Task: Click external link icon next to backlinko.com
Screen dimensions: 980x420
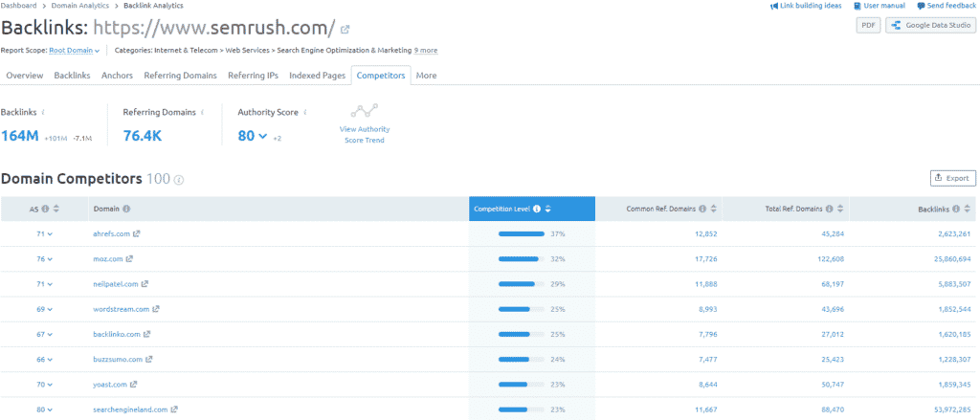Action: [x=146, y=335]
